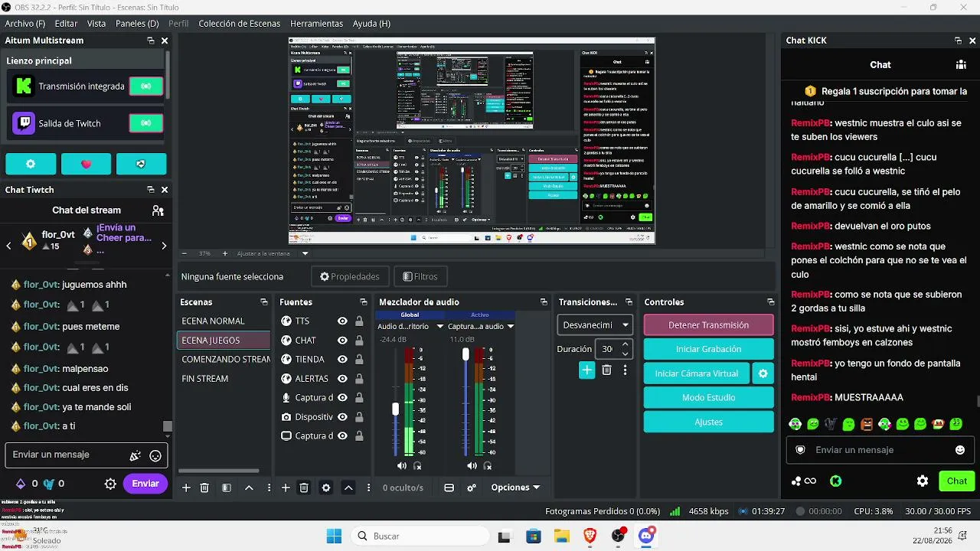
Task: Click Iniciar Cámara Virtual button
Action: (697, 373)
